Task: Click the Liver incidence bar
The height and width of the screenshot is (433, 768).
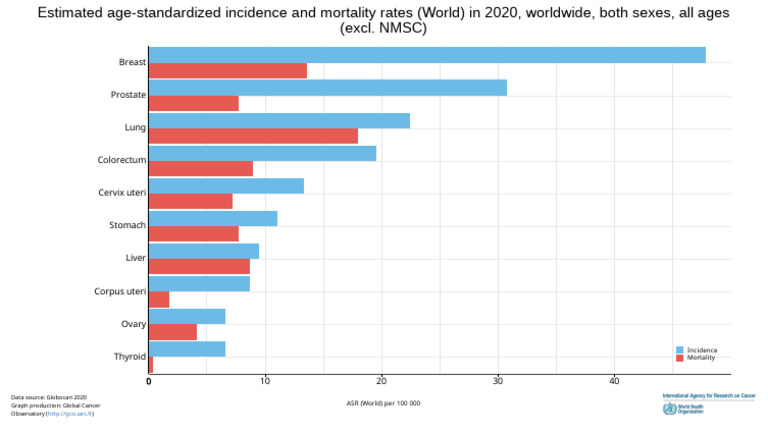Action: [204, 251]
